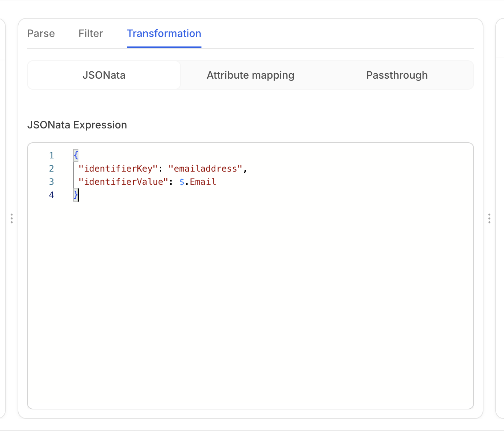This screenshot has height=431, width=504.
Task: Click the JSONata Expression label
Action: coord(77,125)
